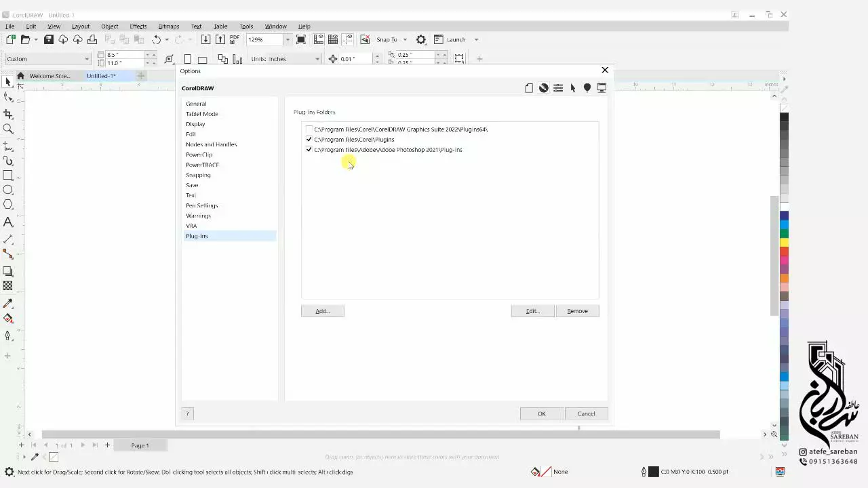The height and width of the screenshot is (488, 868).
Task: Click the Edit... button
Action: point(533,311)
